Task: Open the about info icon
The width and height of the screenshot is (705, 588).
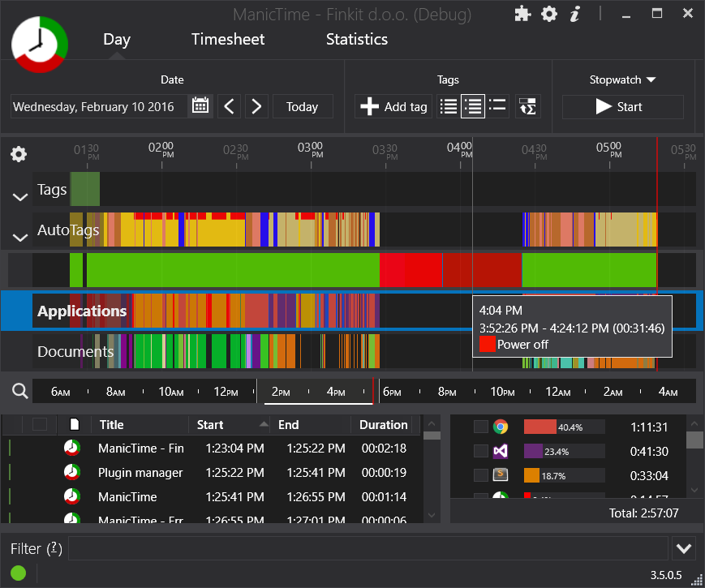Action: (x=574, y=14)
